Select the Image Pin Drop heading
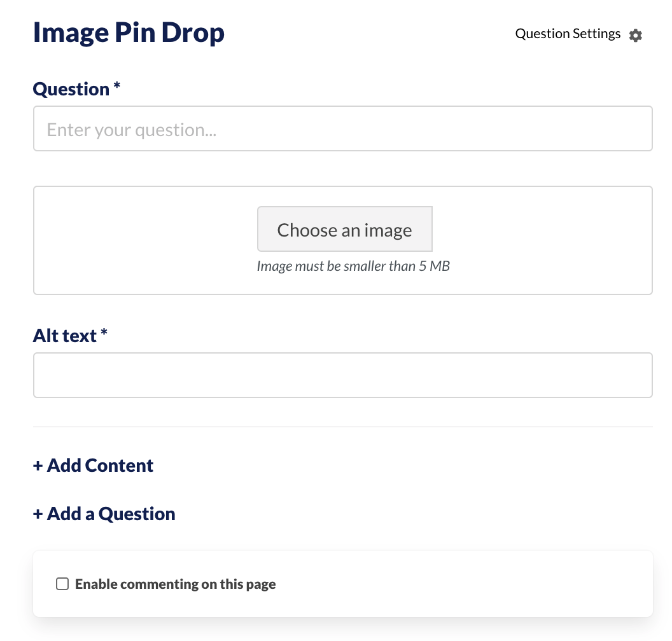Screen dimensions: 672x641 point(129,32)
